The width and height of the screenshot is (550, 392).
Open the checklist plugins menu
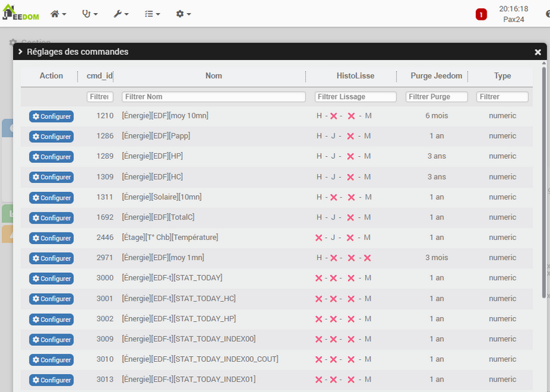[152, 14]
